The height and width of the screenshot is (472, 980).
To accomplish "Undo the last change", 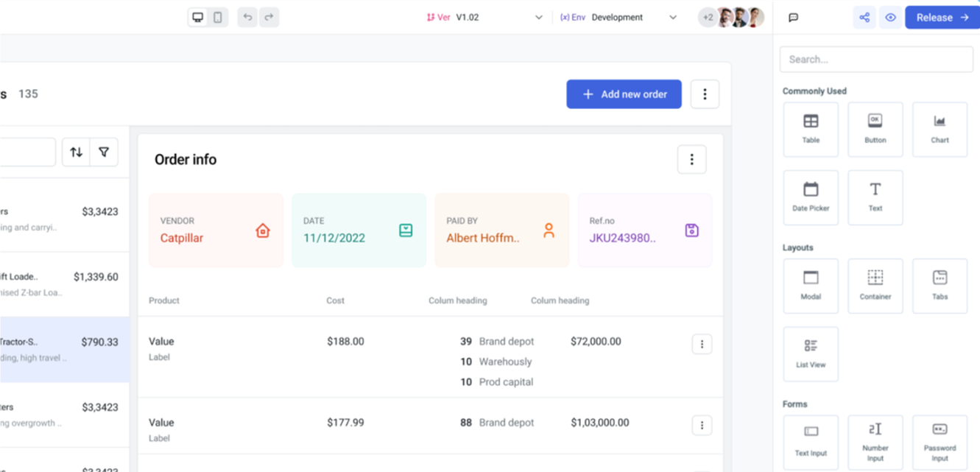I will 248,18.
